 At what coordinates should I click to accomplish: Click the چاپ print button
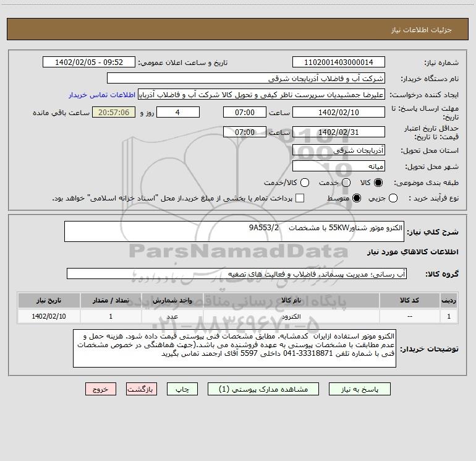(x=182, y=389)
